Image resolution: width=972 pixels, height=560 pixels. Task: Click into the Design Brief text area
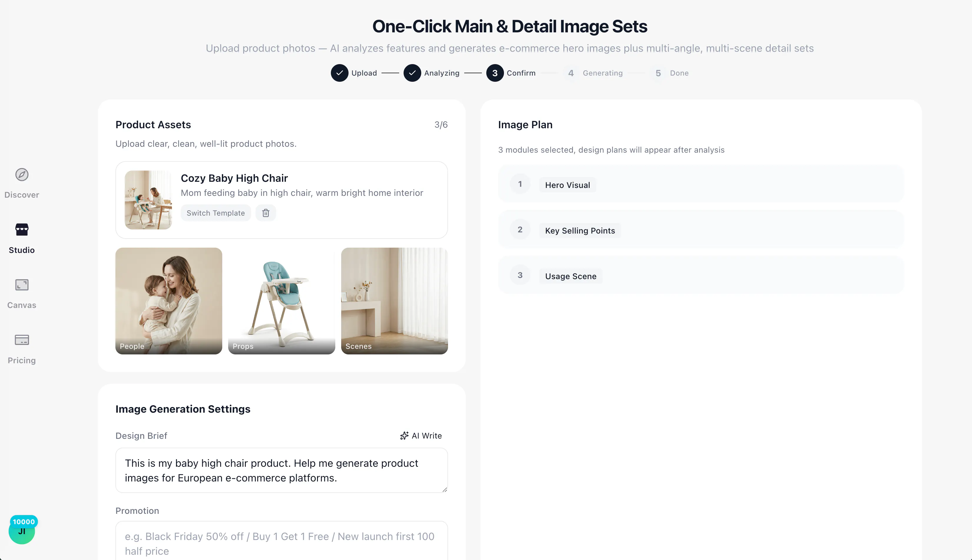281,470
